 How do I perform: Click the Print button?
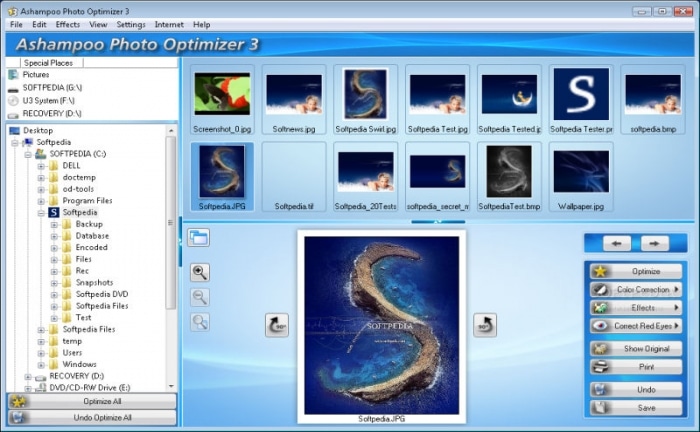pyautogui.click(x=636, y=367)
